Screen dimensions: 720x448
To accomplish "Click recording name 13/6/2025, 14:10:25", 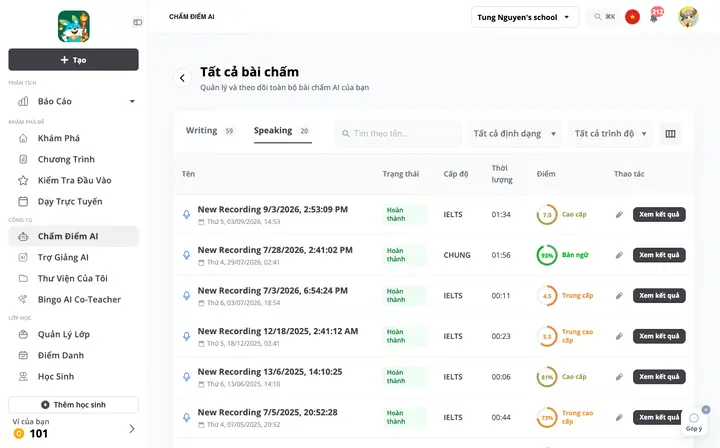I will [x=270, y=372].
